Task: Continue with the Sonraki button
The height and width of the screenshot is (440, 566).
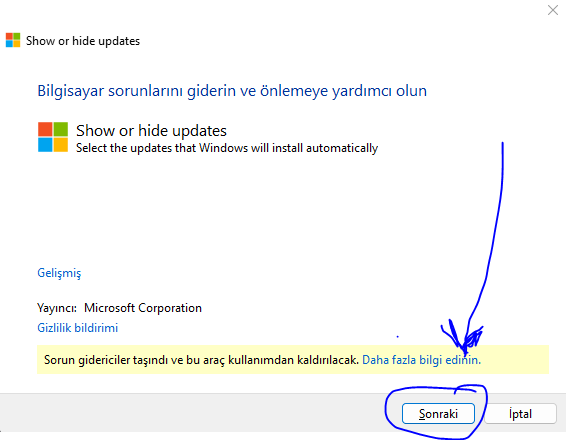Action: pyautogui.click(x=438, y=413)
